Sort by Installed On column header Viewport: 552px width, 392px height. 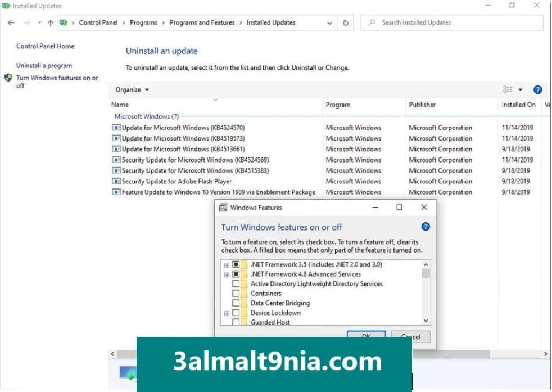(x=519, y=105)
